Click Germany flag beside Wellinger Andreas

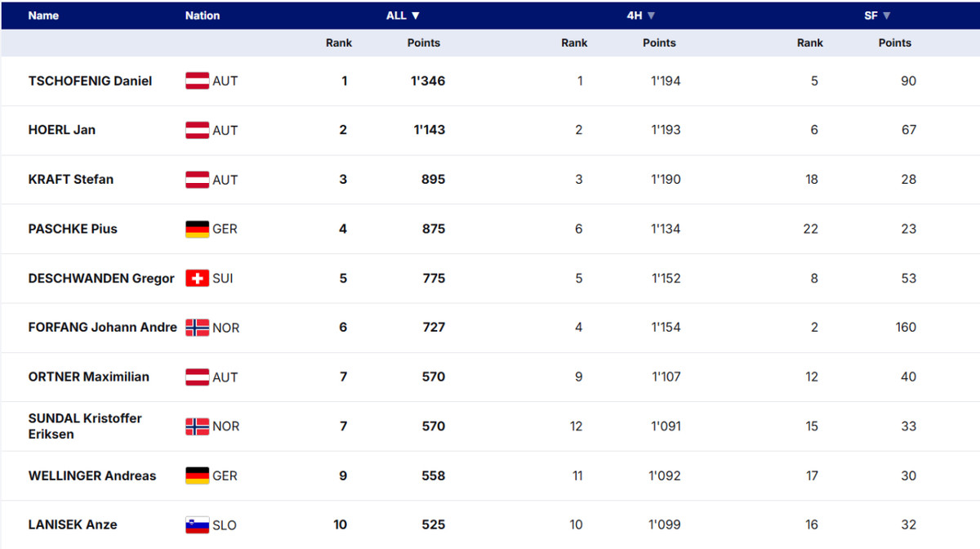coord(197,475)
